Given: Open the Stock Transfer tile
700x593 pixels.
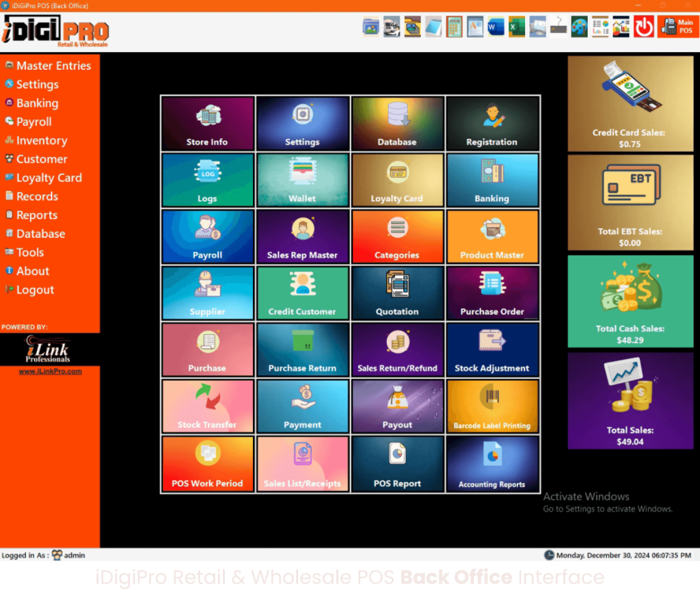Looking at the screenshot, I should (208, 407).
